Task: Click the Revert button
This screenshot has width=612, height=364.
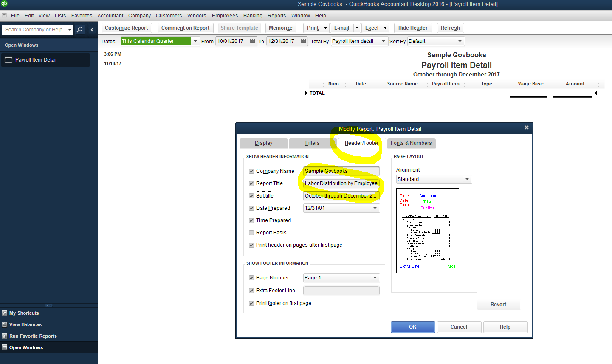Action: point(498,304)
